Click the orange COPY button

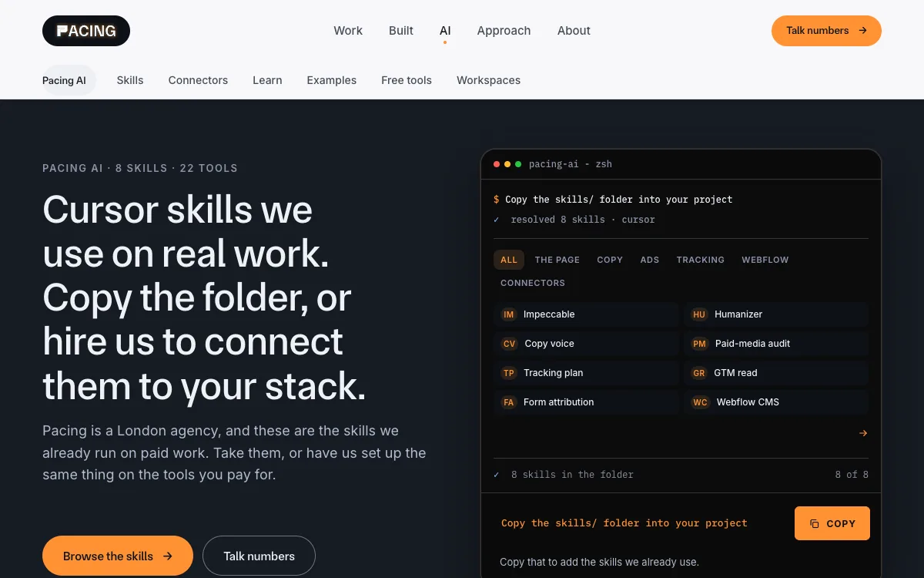[832, 523]
